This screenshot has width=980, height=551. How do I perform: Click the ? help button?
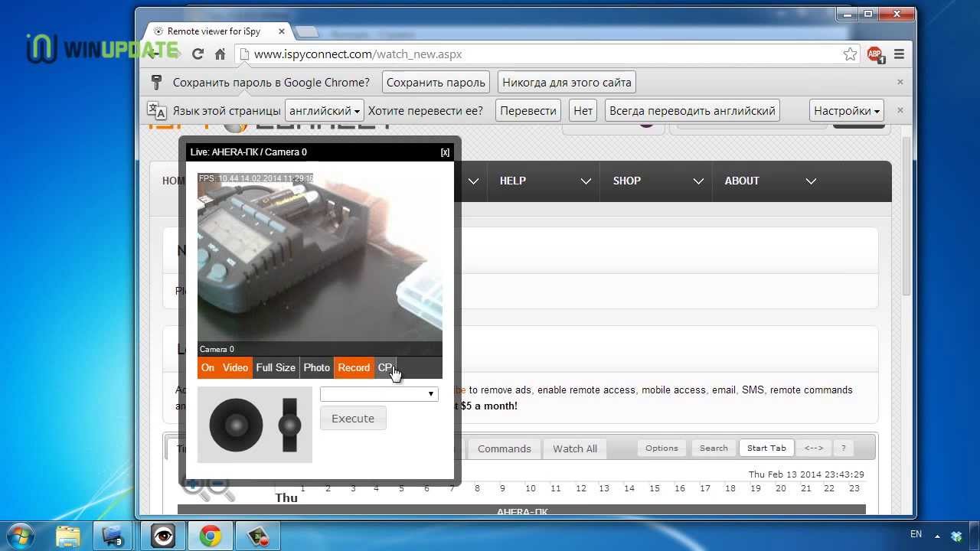point(843,448)
